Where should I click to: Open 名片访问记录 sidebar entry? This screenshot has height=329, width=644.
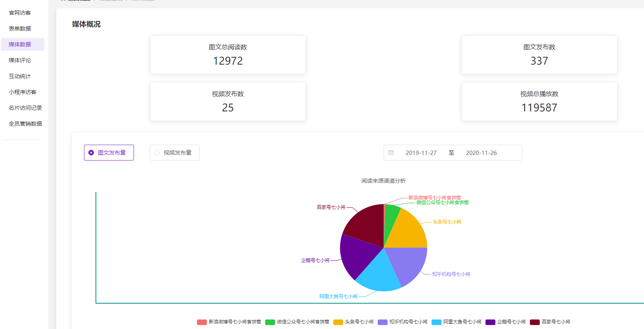pyautogui.click(x=25, y=108)
